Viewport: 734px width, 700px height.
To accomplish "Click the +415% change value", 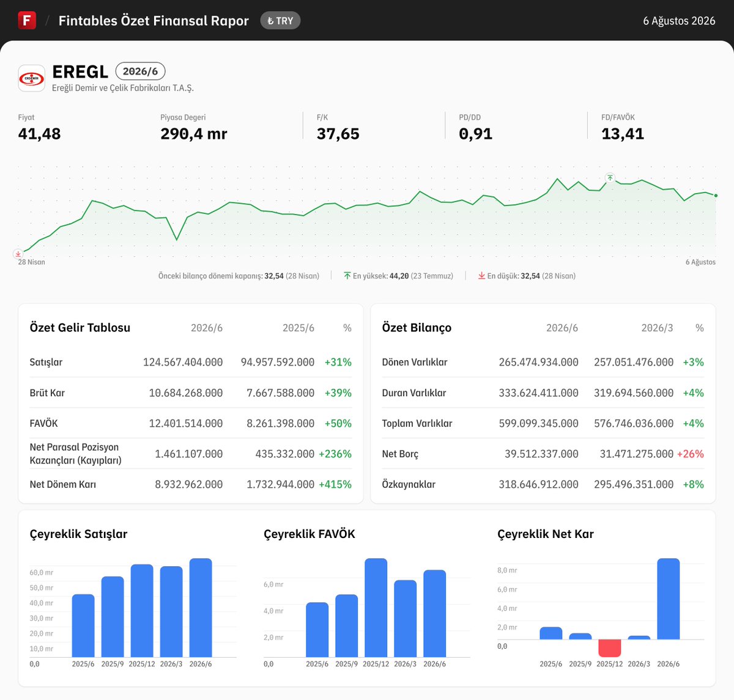I will coord(335,484).
